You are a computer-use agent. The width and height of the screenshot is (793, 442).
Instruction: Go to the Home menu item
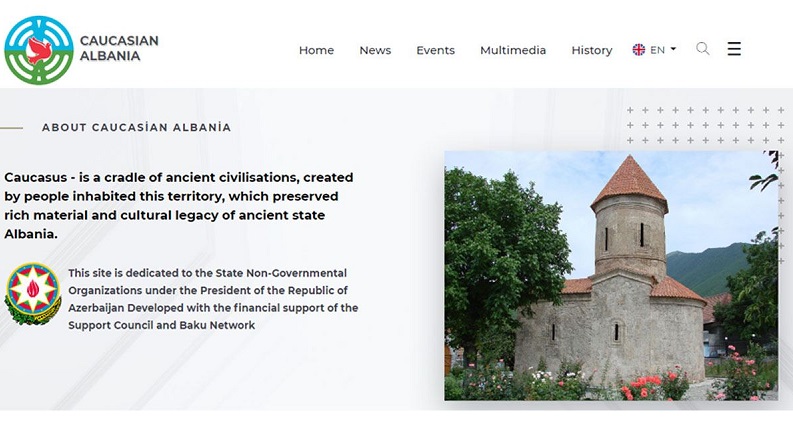[x=316, y=50]
